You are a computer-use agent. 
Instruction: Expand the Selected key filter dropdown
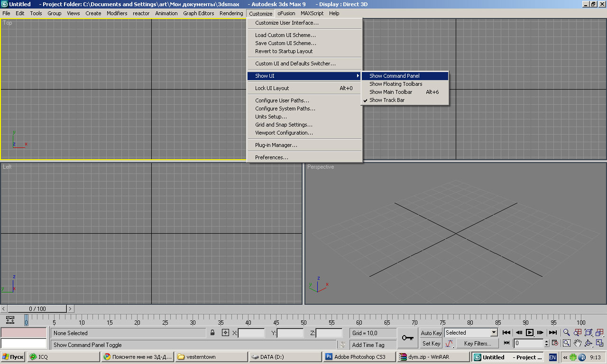pyautogui.click(x=494, y=333)
